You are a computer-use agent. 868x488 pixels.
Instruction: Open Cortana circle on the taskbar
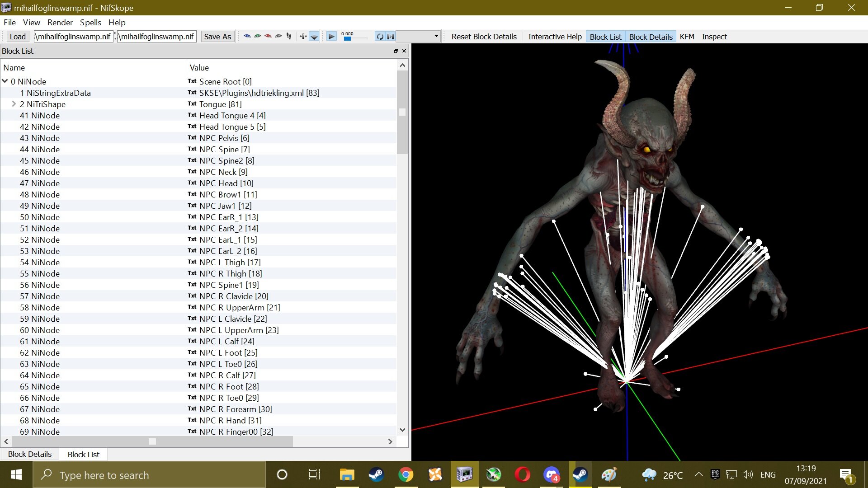tap(282, 474)
